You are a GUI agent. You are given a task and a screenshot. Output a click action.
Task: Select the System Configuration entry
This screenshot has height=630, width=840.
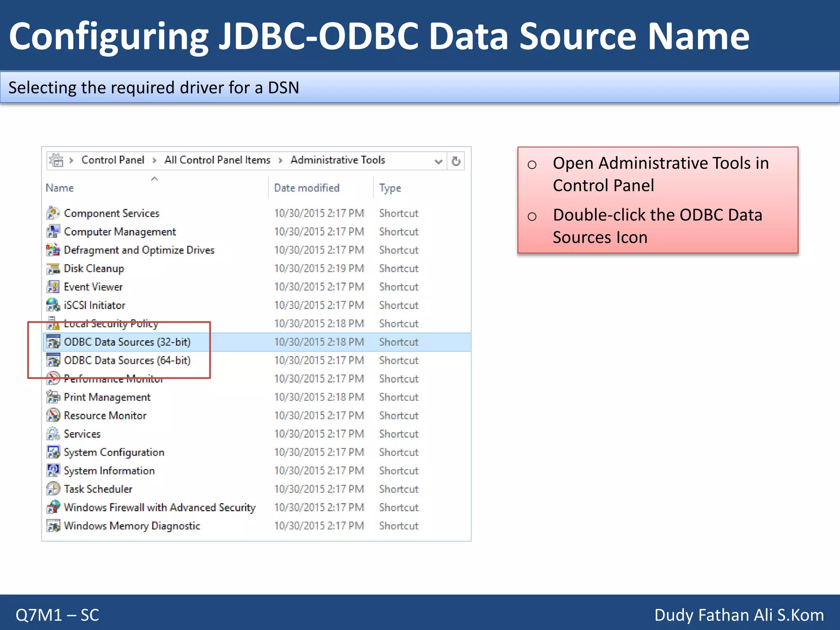pos(114,452)
